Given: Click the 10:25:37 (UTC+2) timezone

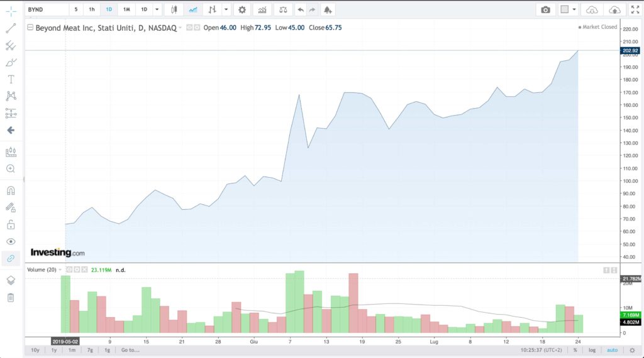Looking at the screenshot, I should pos(541,350).
